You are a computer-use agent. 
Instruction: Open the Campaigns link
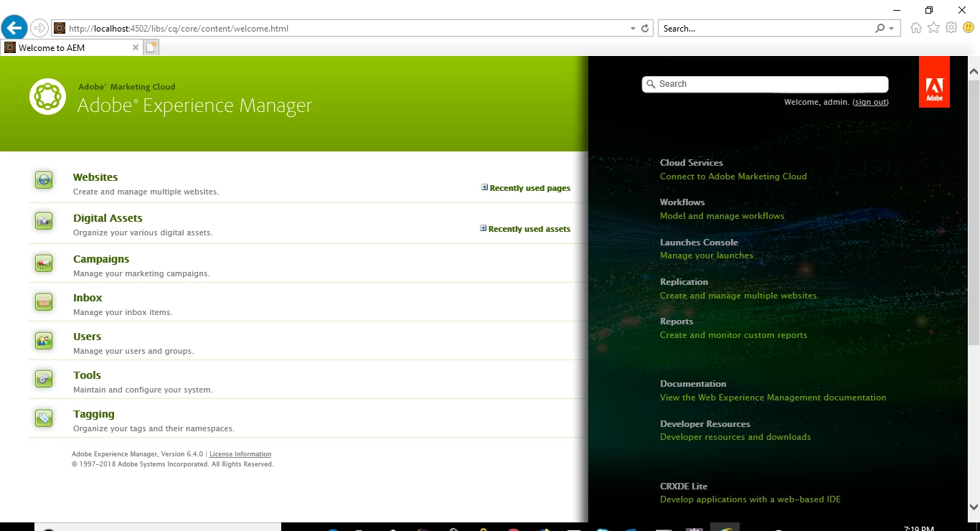(x=101, y=259)
